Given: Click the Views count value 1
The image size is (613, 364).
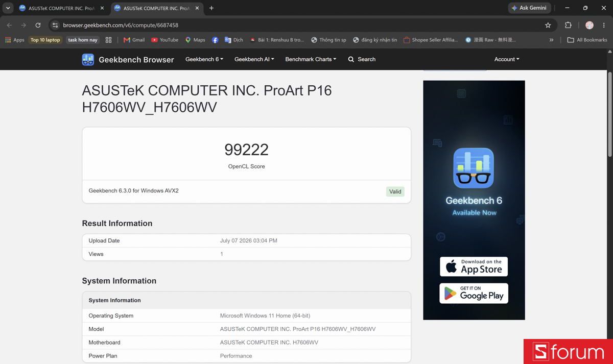Looking at the screenshot, I should (x=222, y=254).
